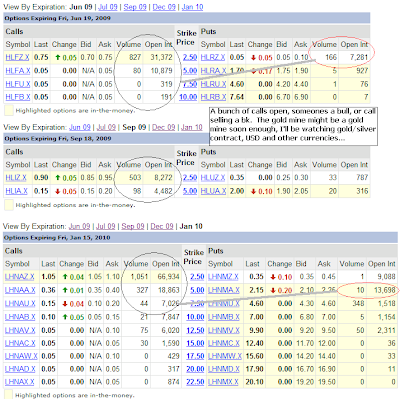Viewport: 400px width, 399px height.
Task: Open the LHNAU.X January call symbol
Action: coord(20,303)
